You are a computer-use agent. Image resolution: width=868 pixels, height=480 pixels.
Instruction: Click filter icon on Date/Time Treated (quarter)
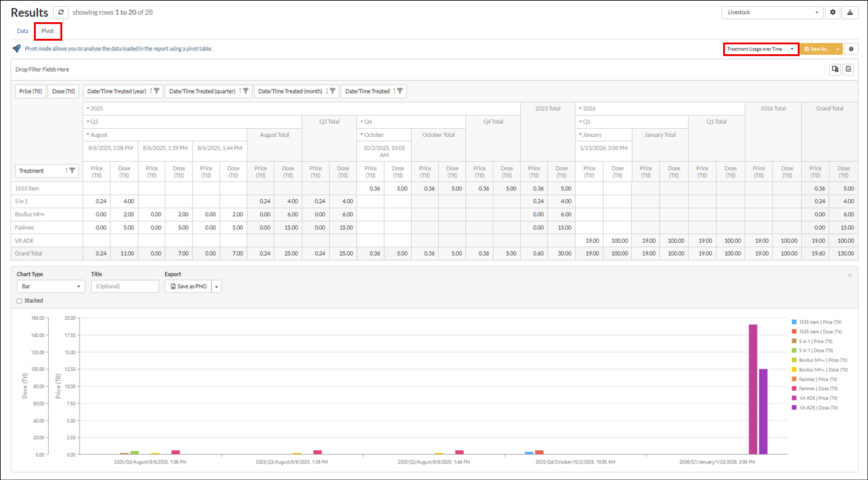(246, 91)
